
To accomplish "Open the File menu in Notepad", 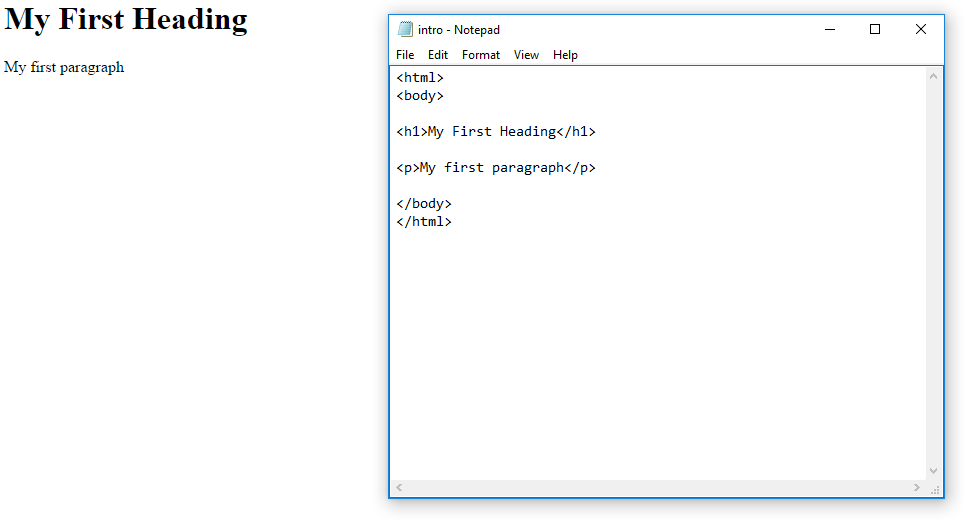I will tap(405, 55).
